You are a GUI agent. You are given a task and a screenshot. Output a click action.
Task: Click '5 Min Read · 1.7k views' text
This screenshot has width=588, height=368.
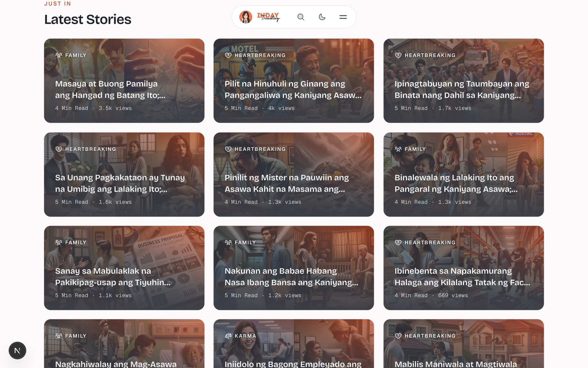tap(433, 108)
